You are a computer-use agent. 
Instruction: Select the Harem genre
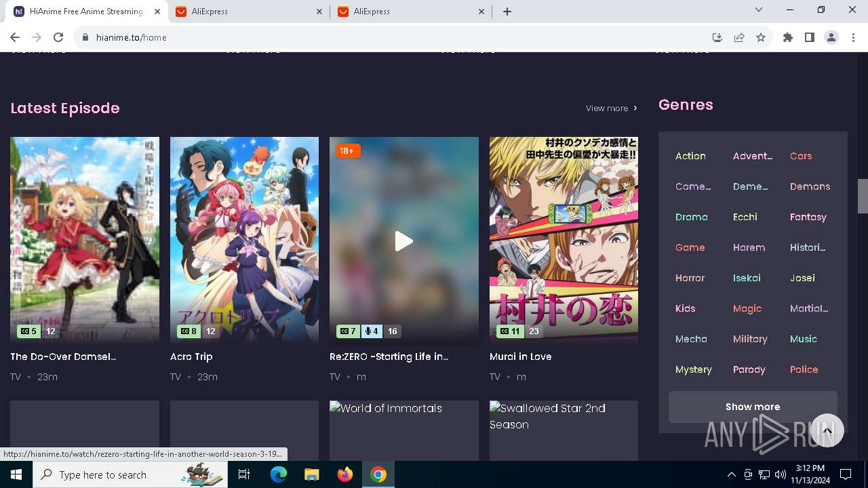[x=749, y=247]
